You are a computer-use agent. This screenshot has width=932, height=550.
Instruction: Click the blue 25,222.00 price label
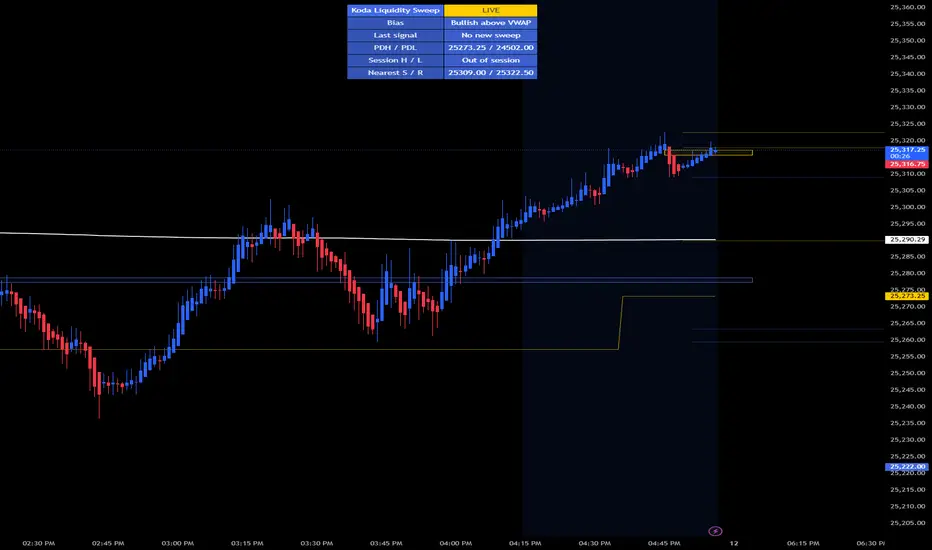(x=907, y=467)
